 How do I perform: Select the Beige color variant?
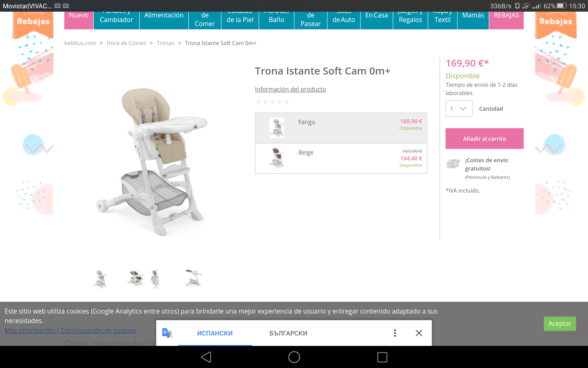(x=341, y=158)
